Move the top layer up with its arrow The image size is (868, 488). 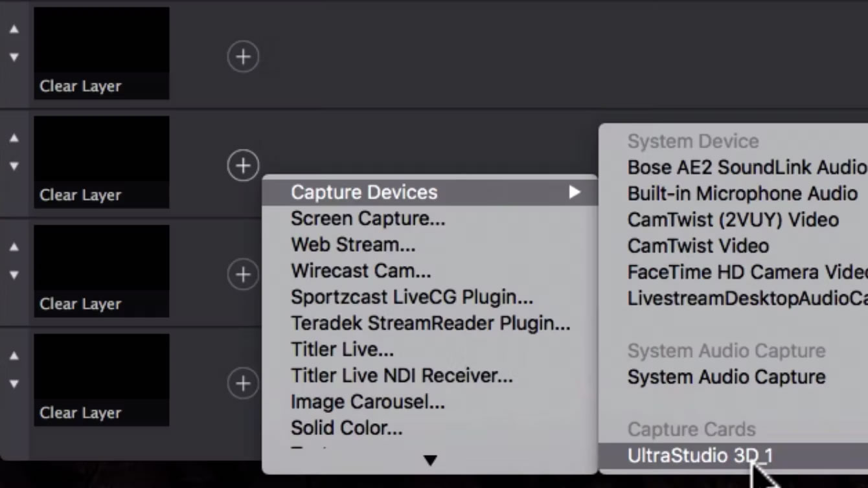pos(14,29)
